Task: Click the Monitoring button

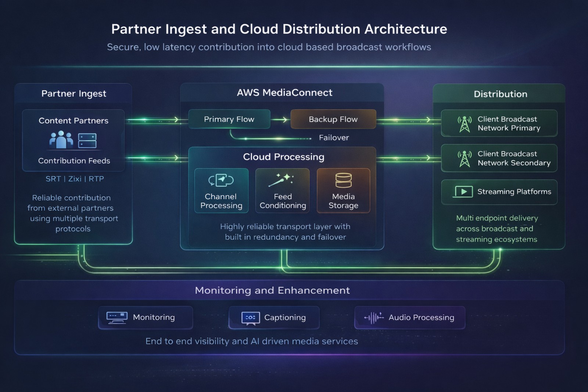Action: tap(146, 317)
